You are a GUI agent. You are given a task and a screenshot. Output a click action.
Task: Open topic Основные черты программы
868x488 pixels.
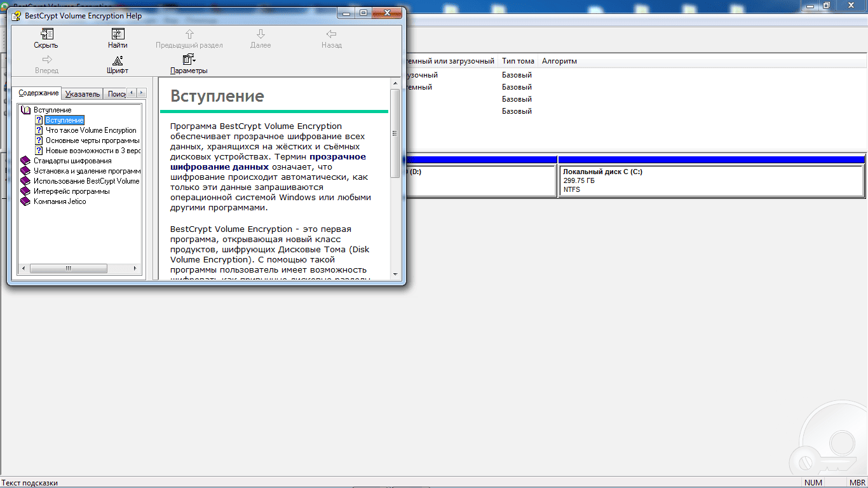coord(93,140)
